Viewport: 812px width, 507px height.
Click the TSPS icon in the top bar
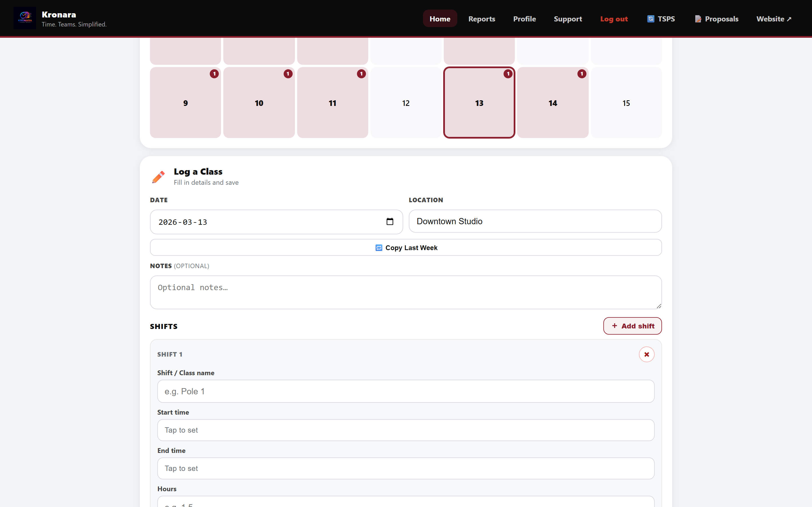(651, 19)
